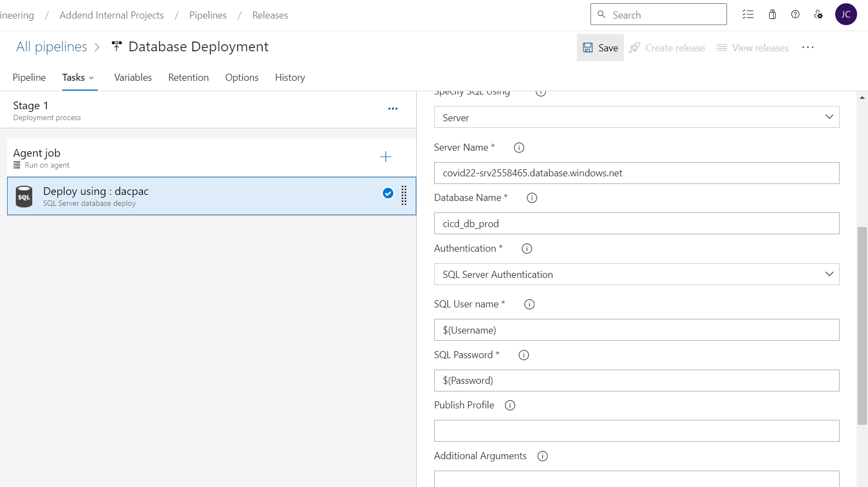This screenshot has width=868, height=487.
Task: Click the vertical scrollbar in task panel
Action: (x=862, y=325)
